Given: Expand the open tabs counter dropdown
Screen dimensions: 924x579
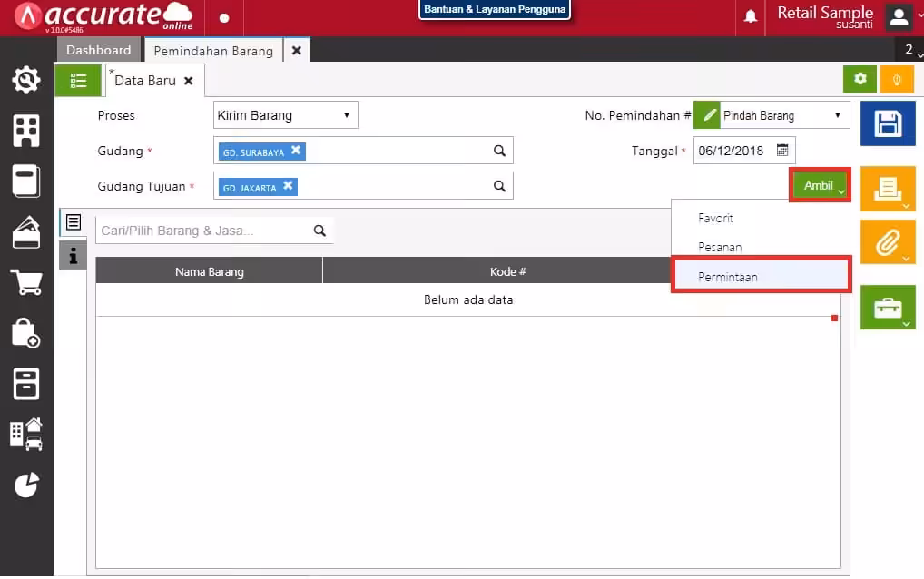Looking at the screenshot, I should [x=911, y=50].
